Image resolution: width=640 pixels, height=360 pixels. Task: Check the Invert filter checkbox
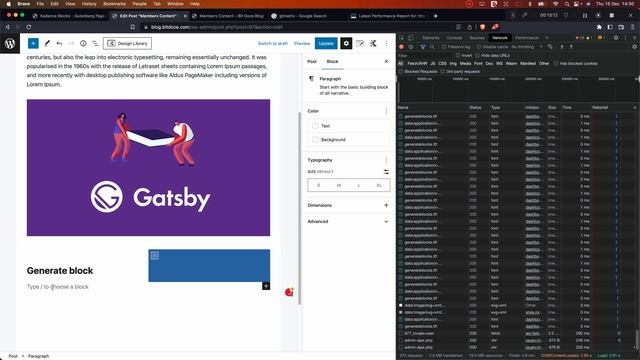458,55
